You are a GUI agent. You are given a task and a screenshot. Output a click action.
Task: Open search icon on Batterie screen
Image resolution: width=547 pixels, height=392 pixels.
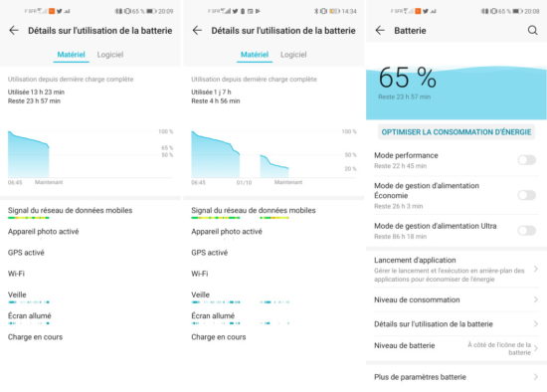(x=532, y=31)
